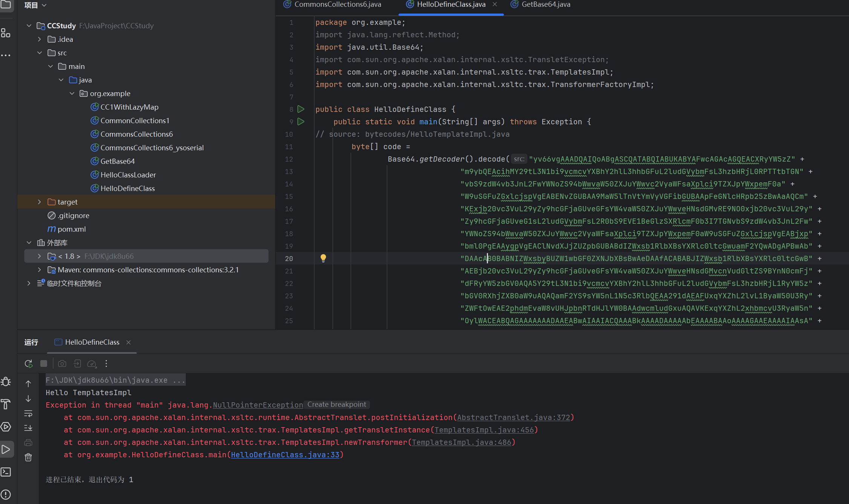Click the Rerun HelloDefineClass icon
The image size is (849, 504).
point(28,364)
